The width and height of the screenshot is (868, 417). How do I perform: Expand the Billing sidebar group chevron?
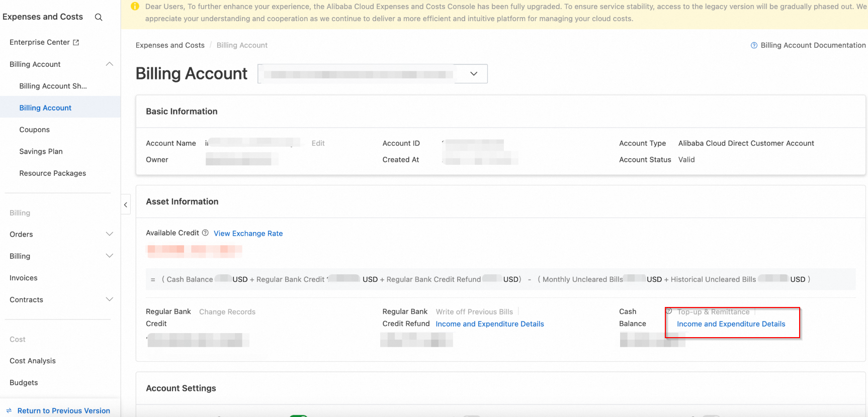coord(109,256)
